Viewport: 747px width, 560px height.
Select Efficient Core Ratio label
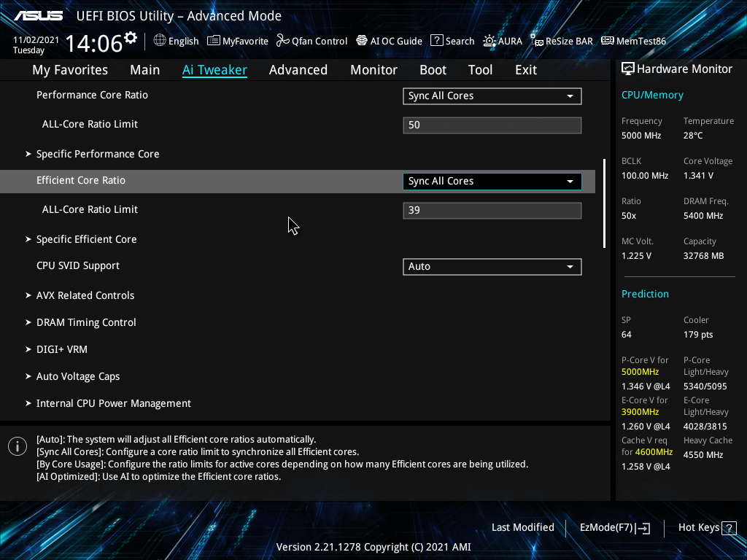coord(81,181)
